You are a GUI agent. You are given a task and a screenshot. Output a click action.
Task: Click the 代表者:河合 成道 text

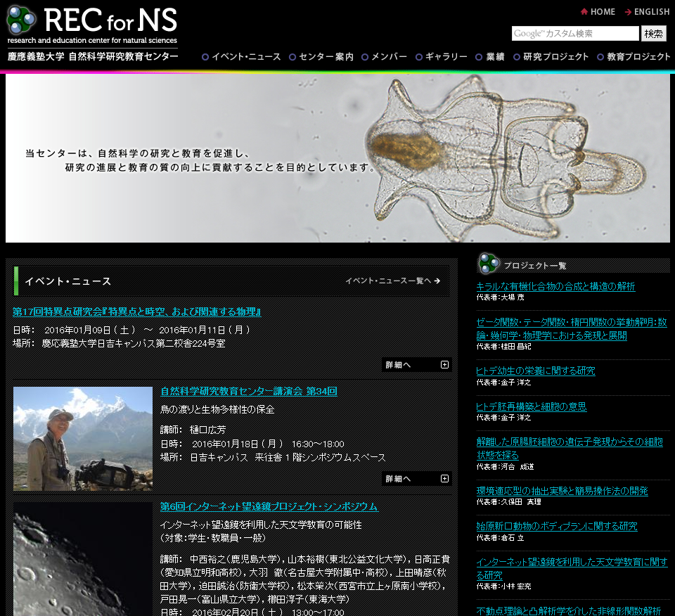[505, 467]
